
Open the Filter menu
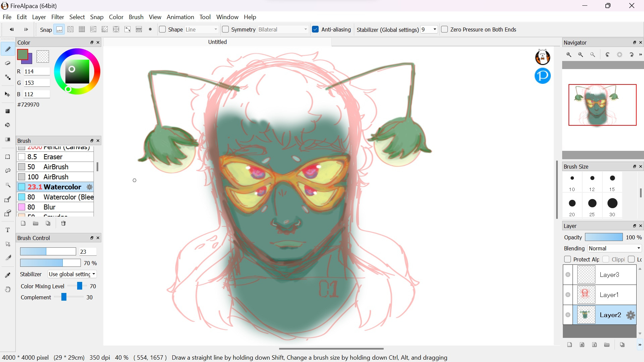pos(58,17)
